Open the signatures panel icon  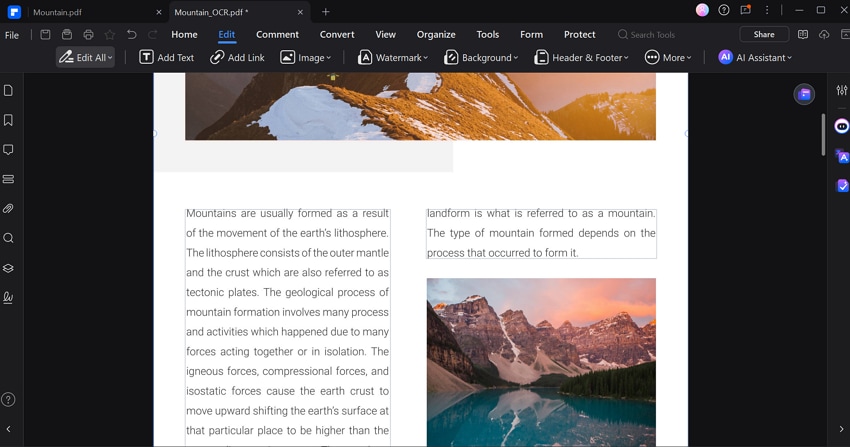8,297
